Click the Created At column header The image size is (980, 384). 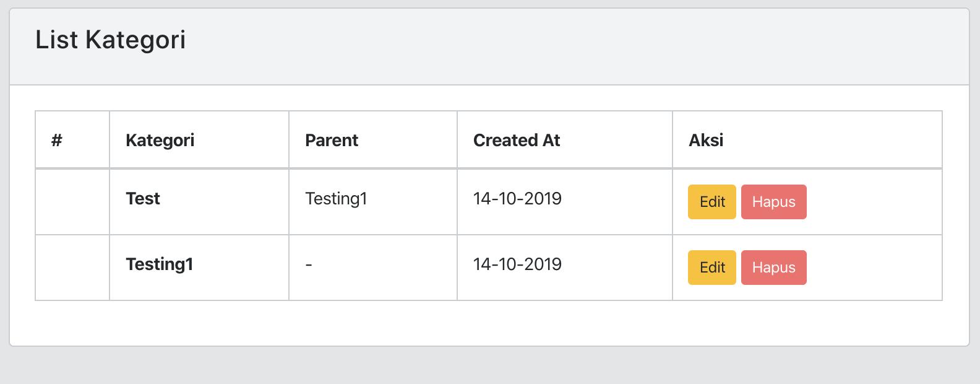(x=517, y=140)
